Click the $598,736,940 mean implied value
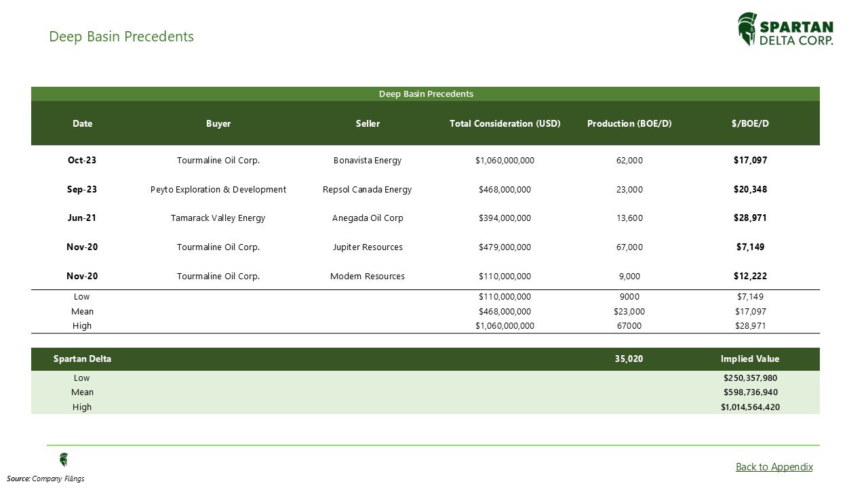This screenshot has height=488, width=868. pos(750,392)
